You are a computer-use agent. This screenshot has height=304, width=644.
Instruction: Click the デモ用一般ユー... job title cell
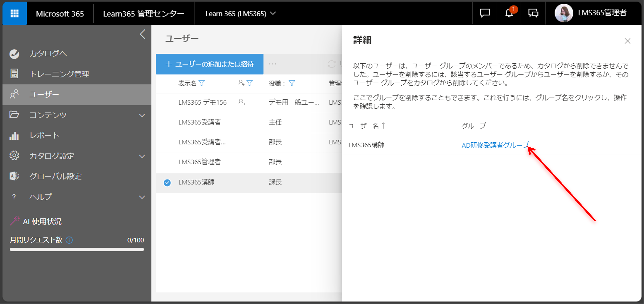point(294,102)
